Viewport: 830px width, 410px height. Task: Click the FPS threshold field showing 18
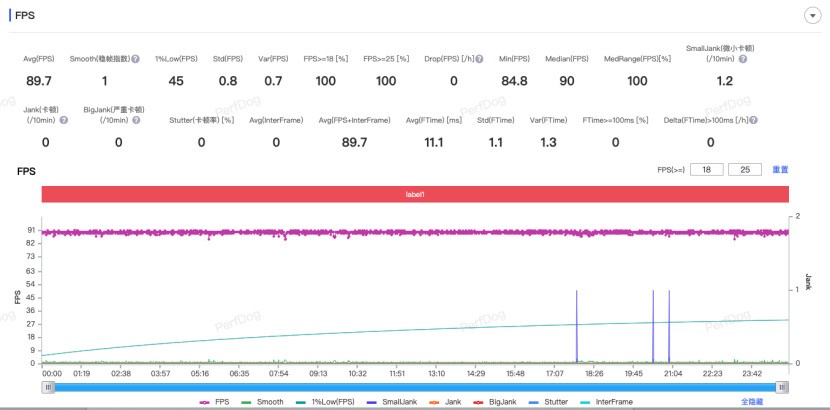(706, 170)
